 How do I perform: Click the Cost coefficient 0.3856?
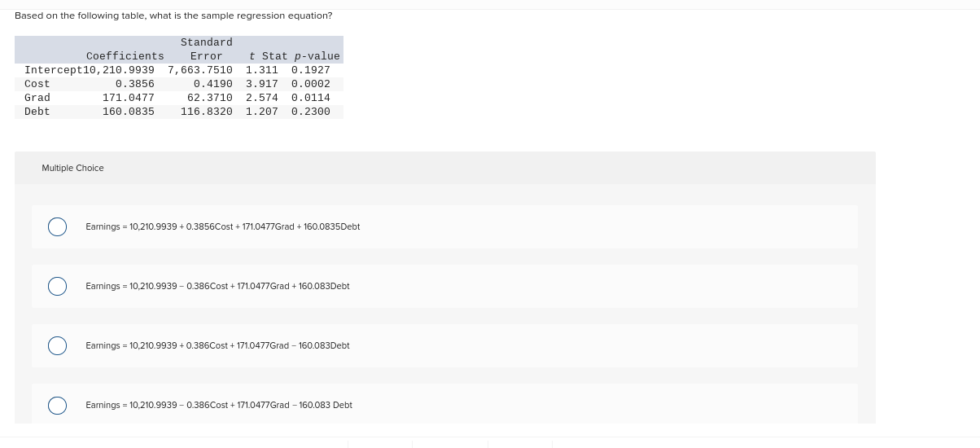135,84
